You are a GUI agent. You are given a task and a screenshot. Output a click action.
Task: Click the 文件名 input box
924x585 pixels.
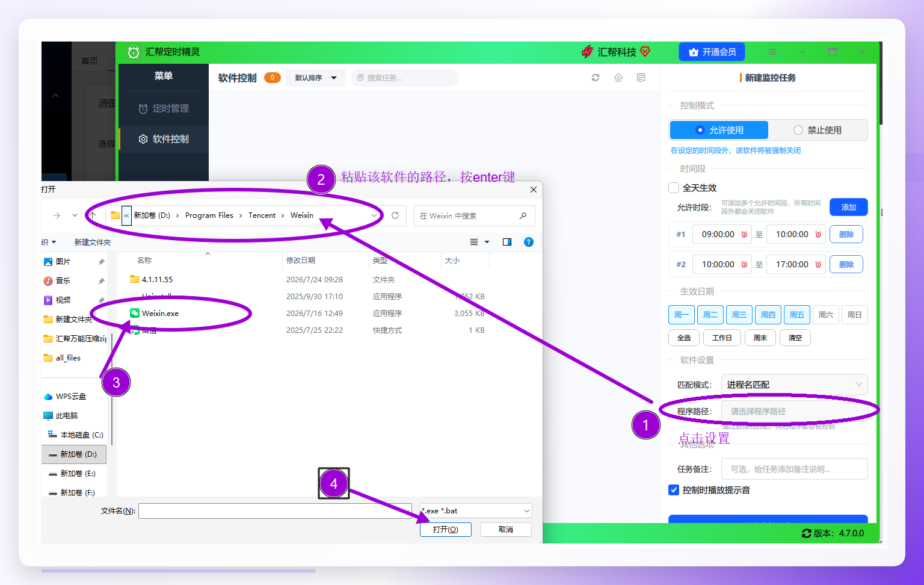pyautogui.click(x=275, y=511)
